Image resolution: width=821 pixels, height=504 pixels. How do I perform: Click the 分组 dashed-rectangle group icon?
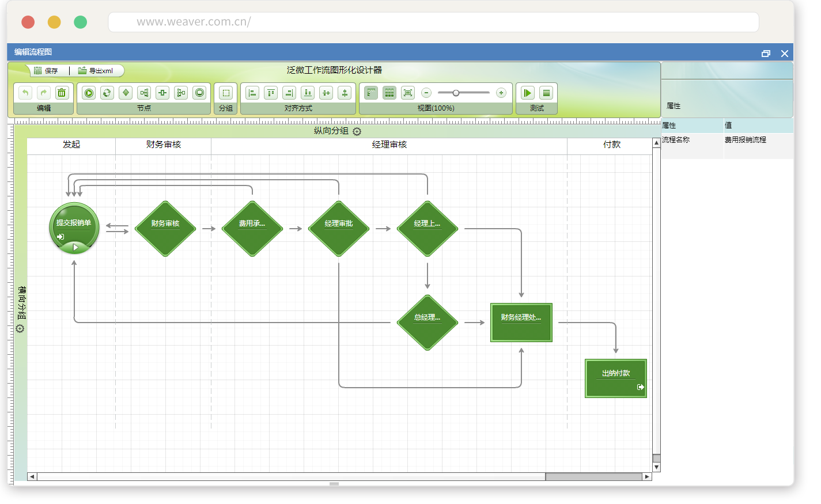tap(226, 93)
